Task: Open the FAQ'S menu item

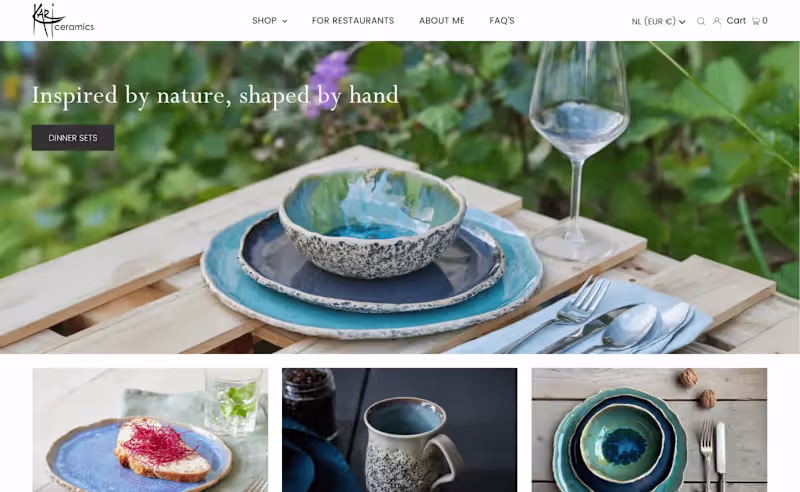Action: pyautogui.click(x=502, y=20)
